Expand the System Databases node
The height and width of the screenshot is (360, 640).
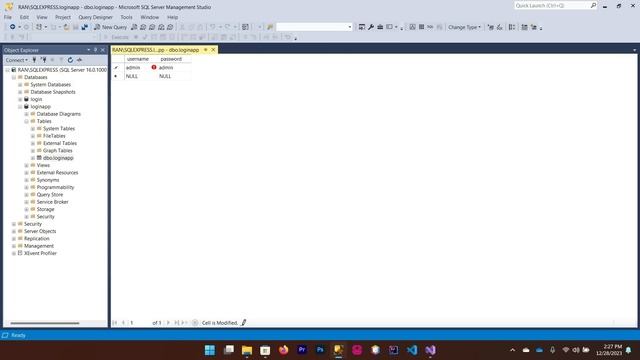pos(20,84)
